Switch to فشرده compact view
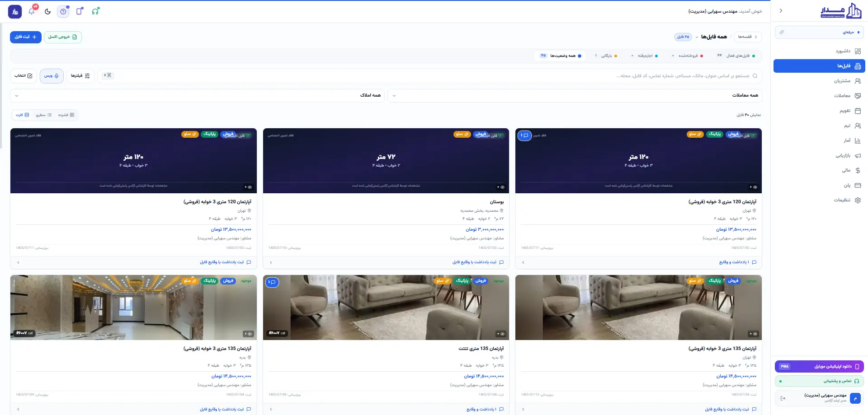Viewport: 868px width, 415px height. coord(66,115)
